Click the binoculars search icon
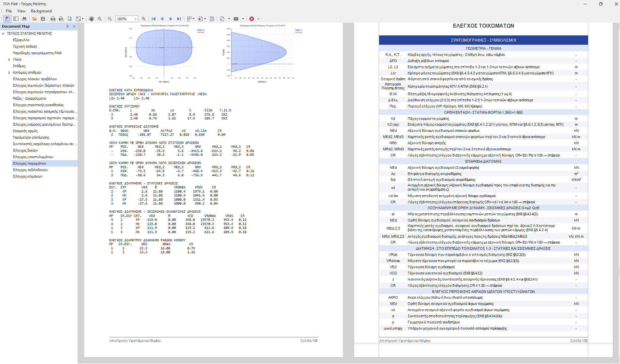Viewport: 620px width, 364px height. [x=24, y=19]
